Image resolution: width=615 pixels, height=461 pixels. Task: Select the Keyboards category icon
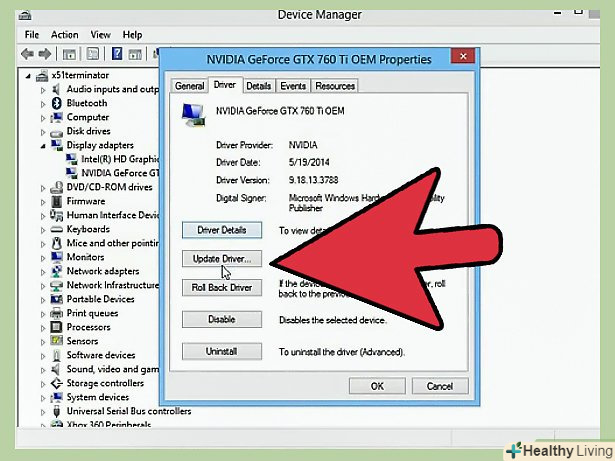click(x=56, y=229)
